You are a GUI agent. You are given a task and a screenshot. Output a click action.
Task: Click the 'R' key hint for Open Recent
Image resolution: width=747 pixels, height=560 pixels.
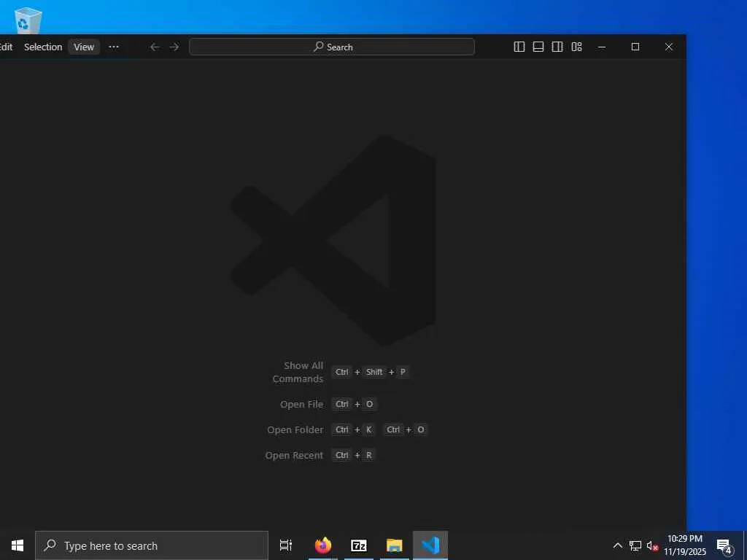point(368,455)
